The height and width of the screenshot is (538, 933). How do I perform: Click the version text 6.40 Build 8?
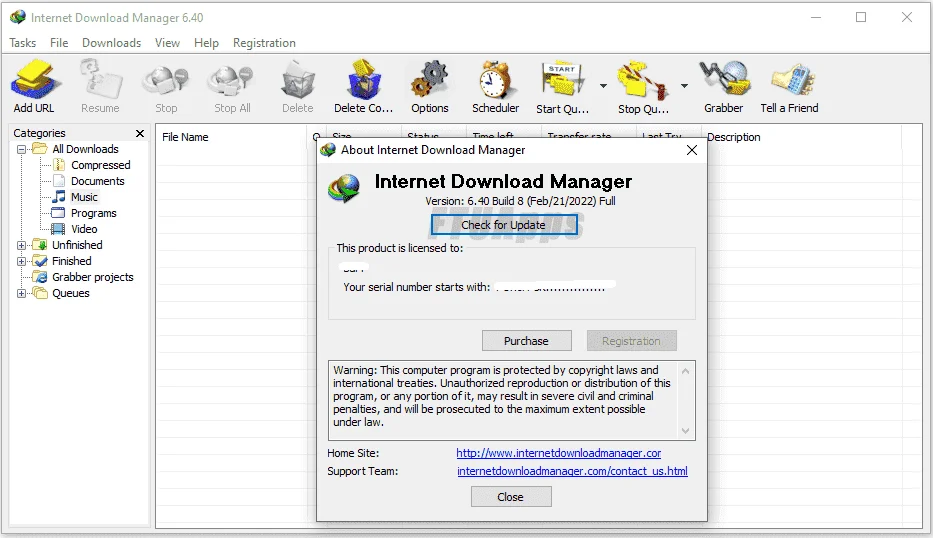tap(520, 201)
